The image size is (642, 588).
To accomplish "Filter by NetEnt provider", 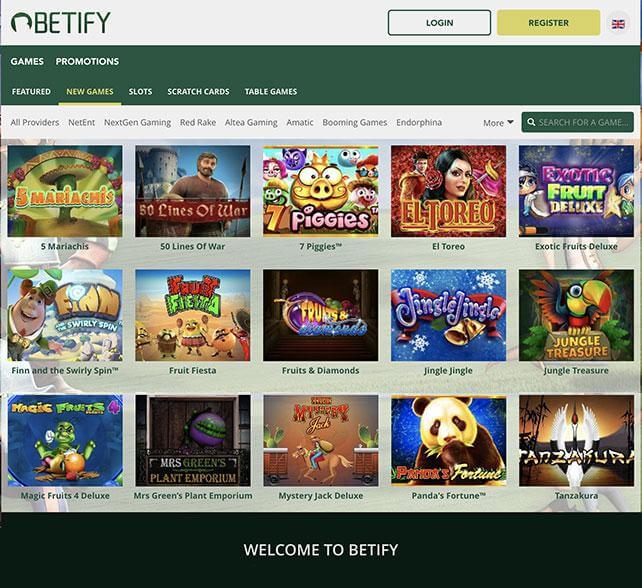I will (x=81, y=122).
